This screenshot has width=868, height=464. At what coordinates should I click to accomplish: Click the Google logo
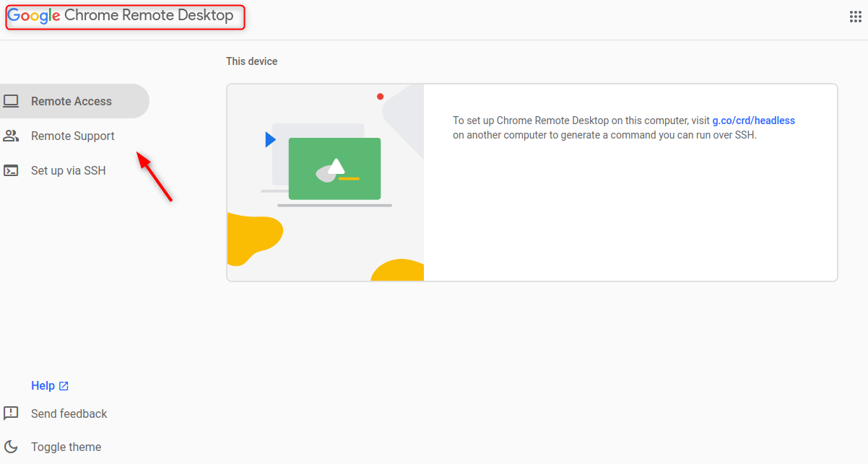click(33, 15)
